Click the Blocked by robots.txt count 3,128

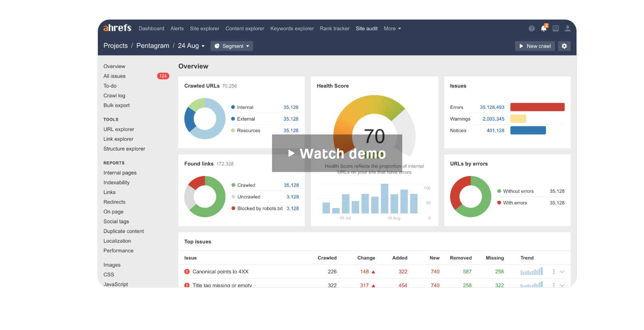[292, 208]
